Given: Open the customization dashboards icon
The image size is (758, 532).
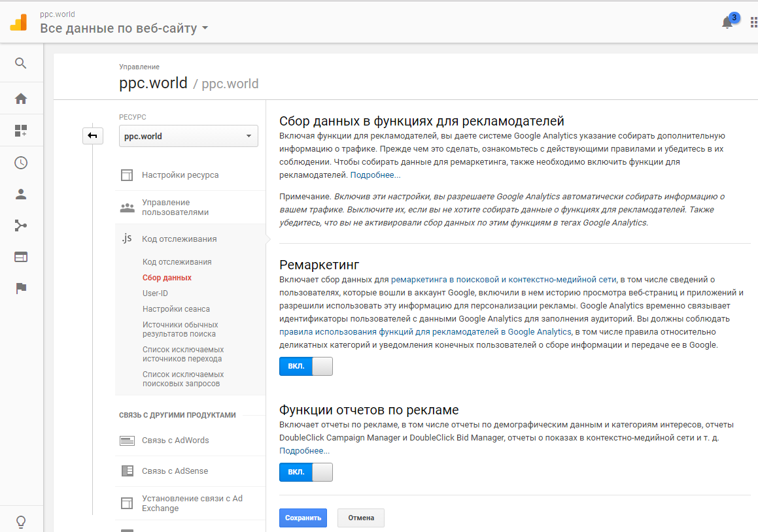Looking at the screenshot, I should point(21,131).
